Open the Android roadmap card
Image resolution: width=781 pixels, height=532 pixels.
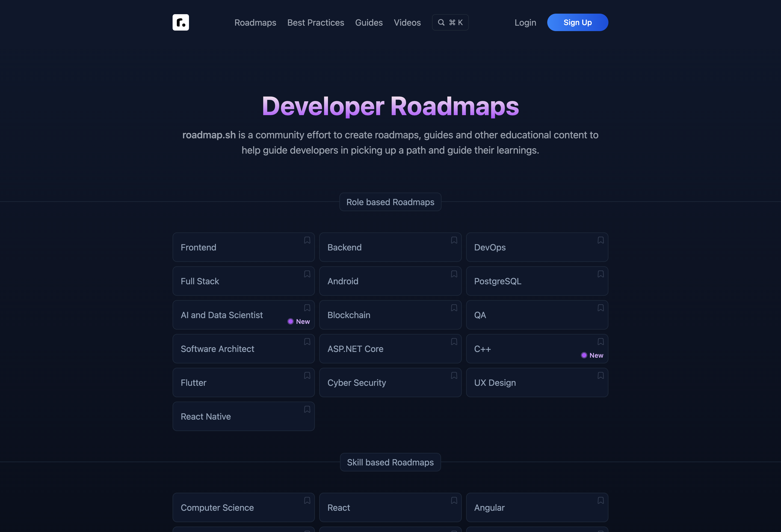390,281
